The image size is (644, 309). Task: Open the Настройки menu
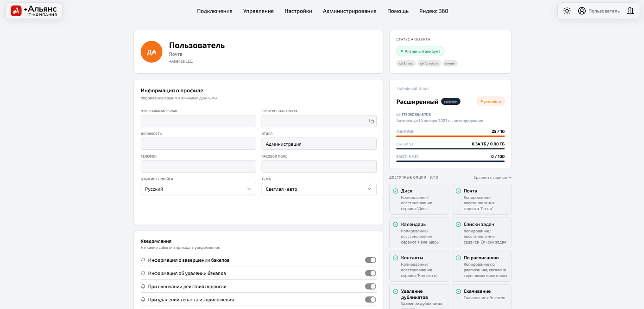pos(298,11)
